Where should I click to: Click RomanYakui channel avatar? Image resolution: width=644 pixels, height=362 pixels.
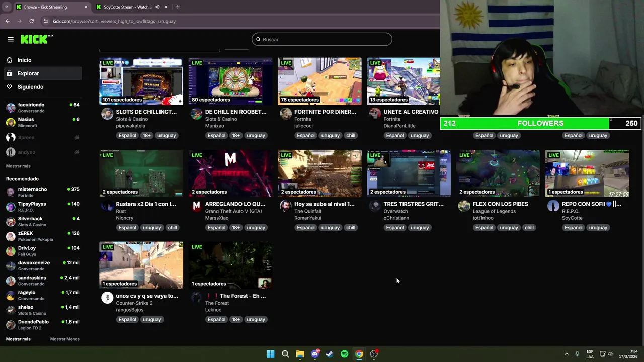(285, 206)
